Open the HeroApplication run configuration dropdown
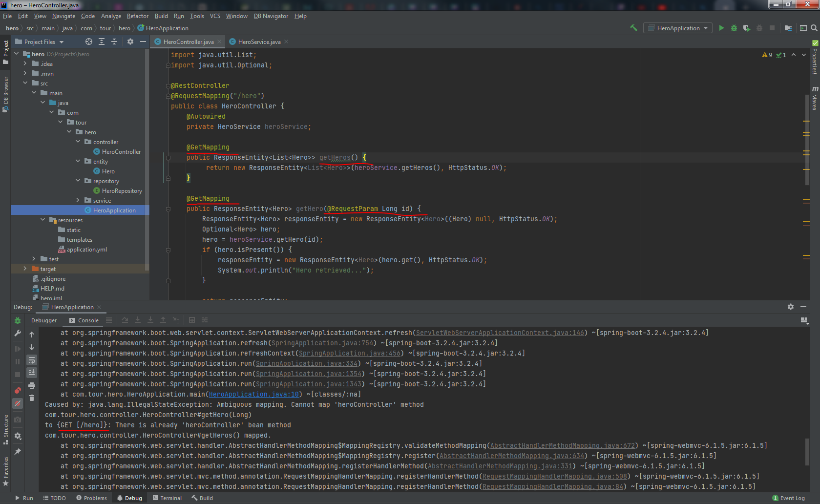This screenshot has width=820, height=504. 677,28
